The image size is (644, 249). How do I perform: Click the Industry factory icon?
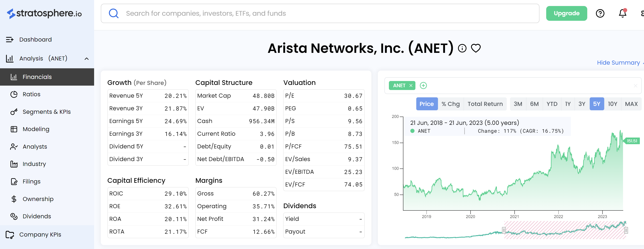[x=14, y=164]
